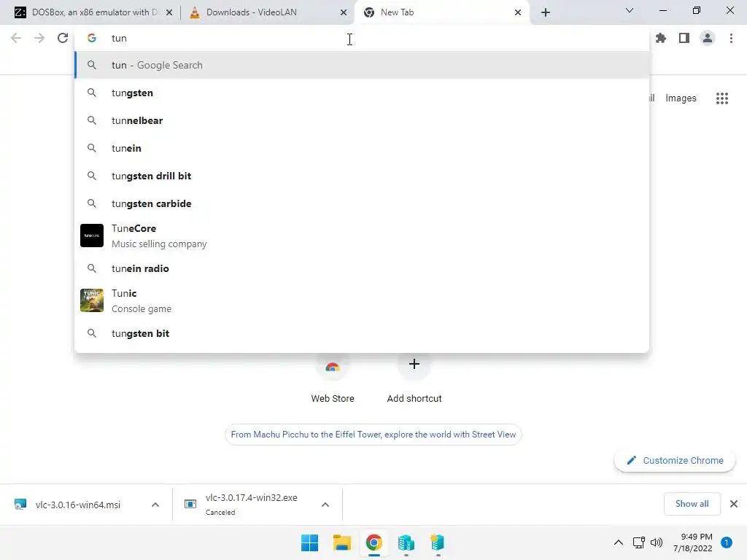
Task: Open the notification badge icon
Action: coord(727,542)
